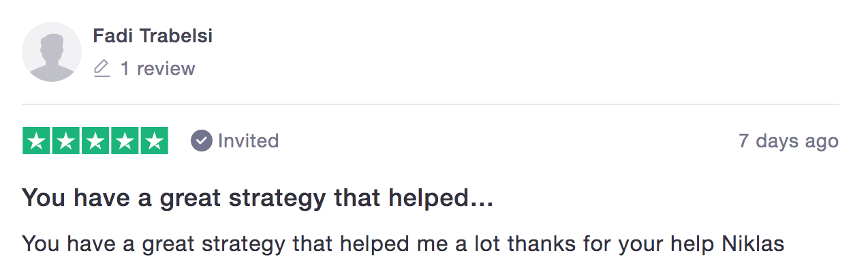Open Fadi Trabelsi's reviewer profile name
This screenshot has width=868, height=277.
153,35
